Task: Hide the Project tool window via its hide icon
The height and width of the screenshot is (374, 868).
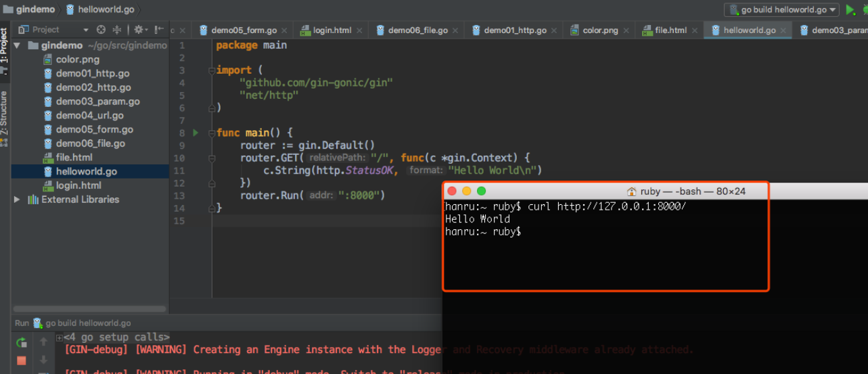Action: click(159, 30)
